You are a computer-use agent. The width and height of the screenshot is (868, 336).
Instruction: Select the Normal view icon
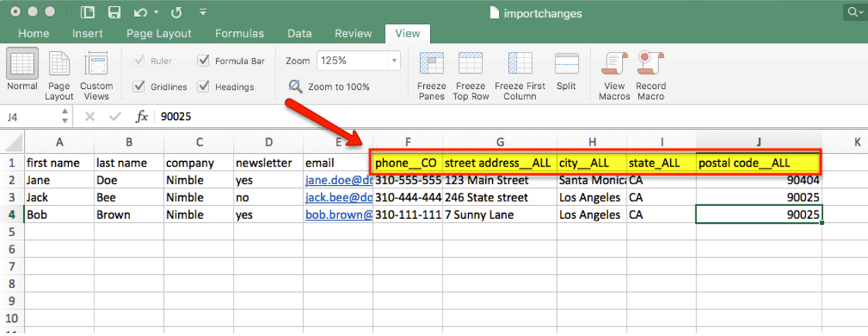pyautogui.click(x=22, y=65)
